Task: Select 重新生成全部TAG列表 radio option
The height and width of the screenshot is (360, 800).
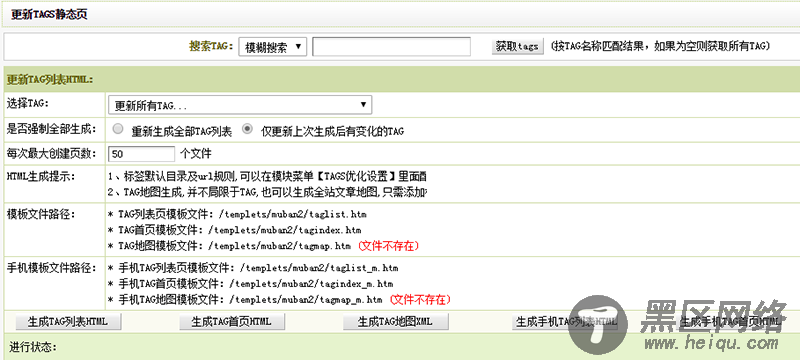Action: (118, 130)
